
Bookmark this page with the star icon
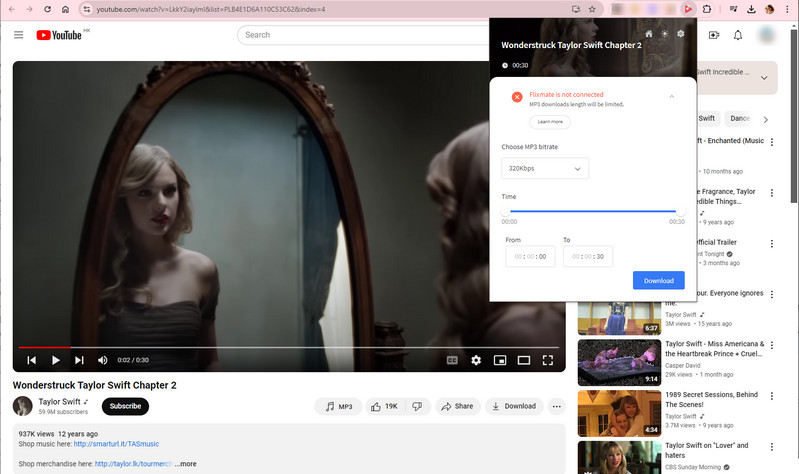[x=592, y=9]
